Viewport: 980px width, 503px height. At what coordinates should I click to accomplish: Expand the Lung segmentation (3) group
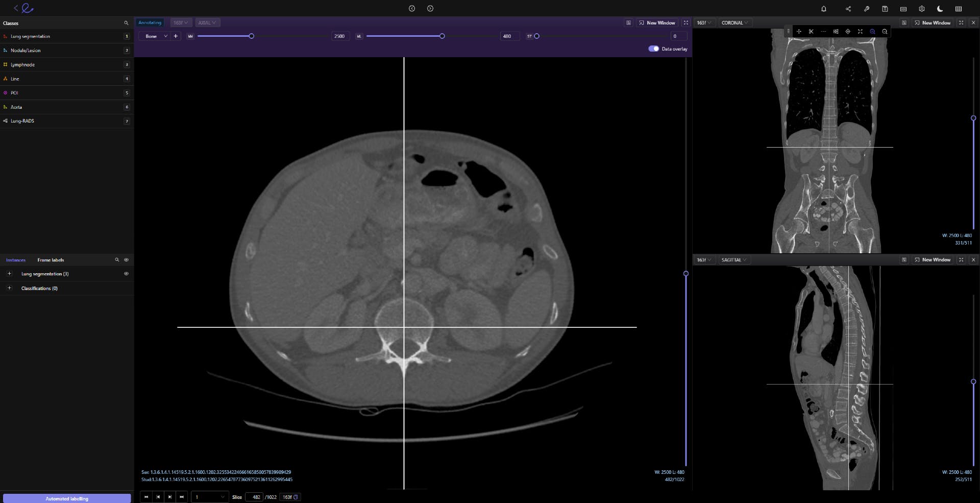click(9, 274)
